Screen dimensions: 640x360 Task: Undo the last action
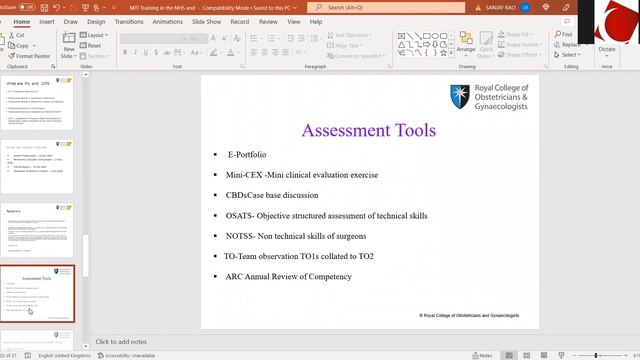click(x=56, y=7)
